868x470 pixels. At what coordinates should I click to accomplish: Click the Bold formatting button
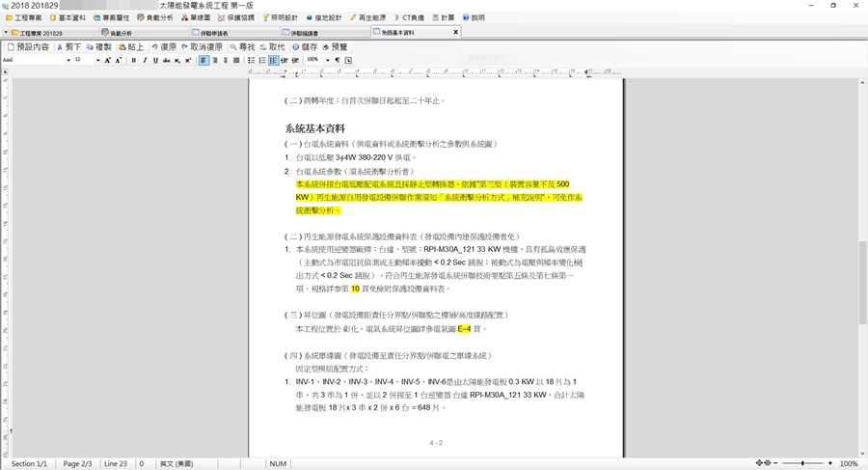(134, 61)
